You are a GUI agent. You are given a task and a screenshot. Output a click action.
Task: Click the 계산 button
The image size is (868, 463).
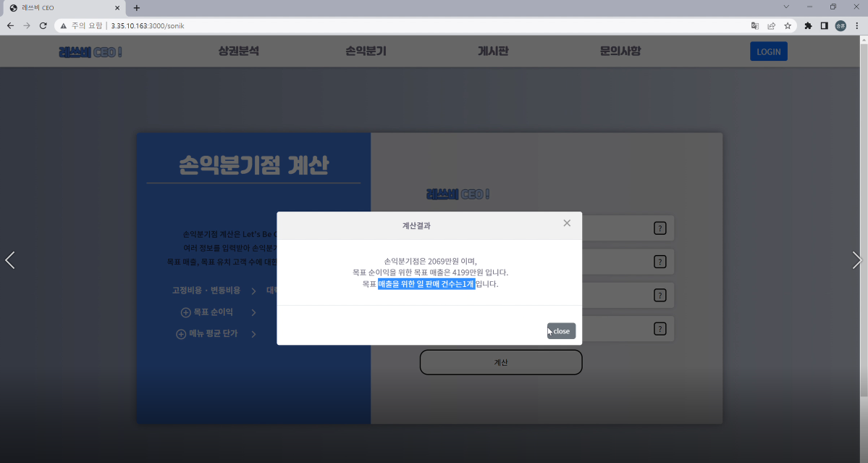(x=501, y=362)
